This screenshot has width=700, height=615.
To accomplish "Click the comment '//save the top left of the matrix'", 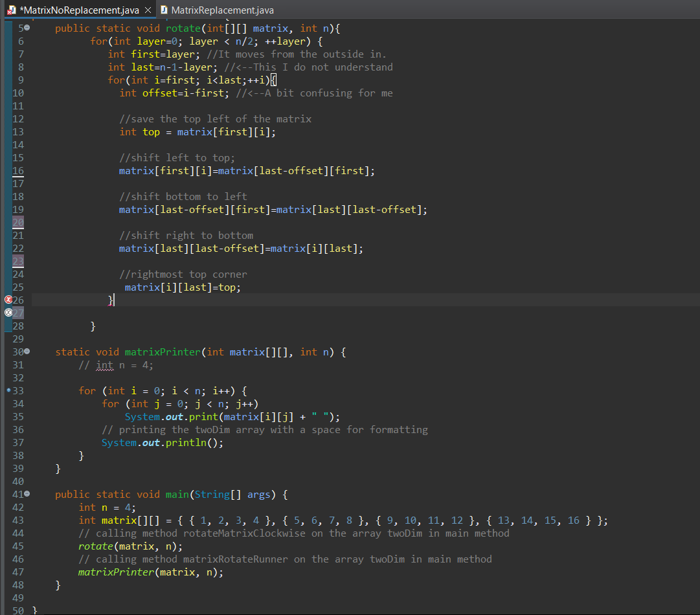I will (x=215, y=119).
